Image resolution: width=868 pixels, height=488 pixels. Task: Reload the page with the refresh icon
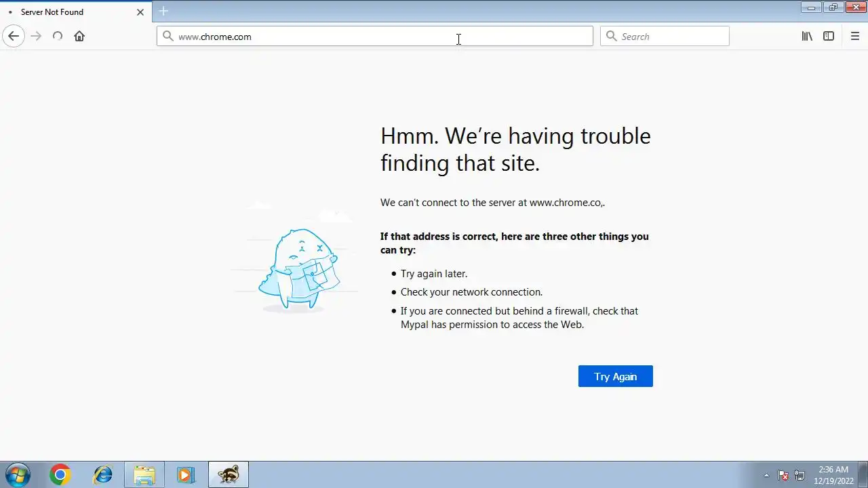coord(58,36)
